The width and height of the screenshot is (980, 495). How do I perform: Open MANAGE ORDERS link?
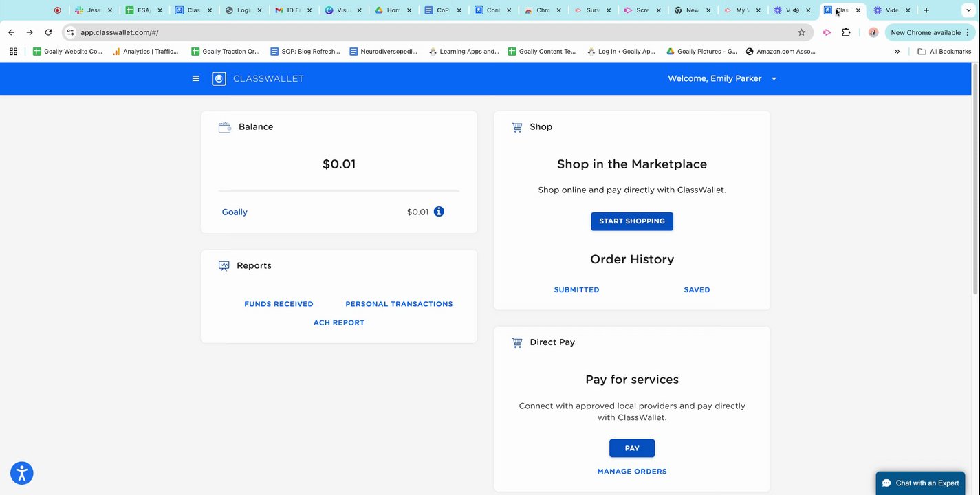click(x=631, y=472)
